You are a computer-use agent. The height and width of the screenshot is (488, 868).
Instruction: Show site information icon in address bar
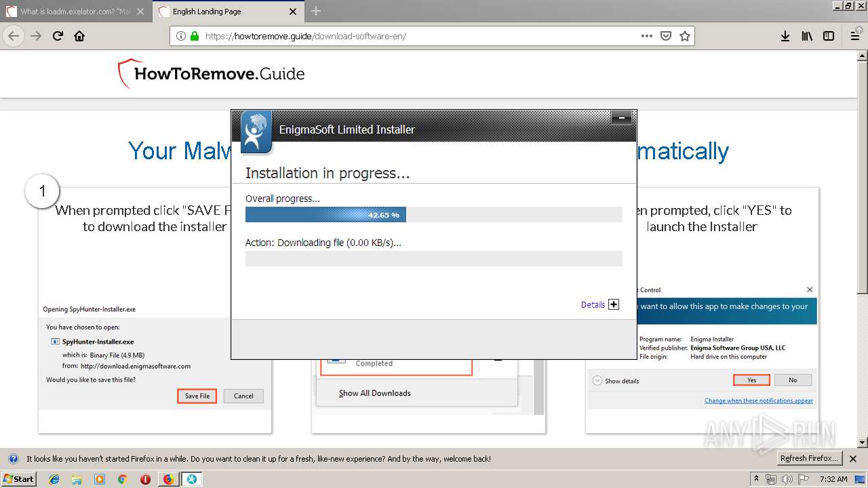click(x=181, y=36)
